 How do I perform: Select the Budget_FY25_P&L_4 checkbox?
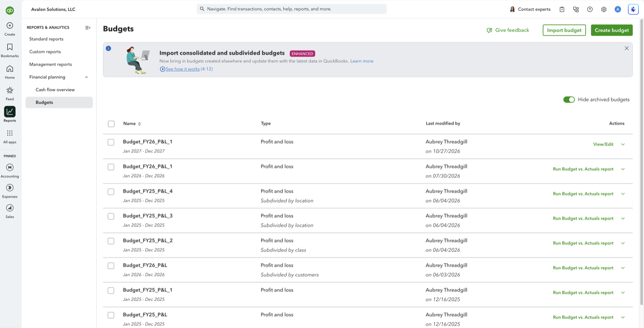111,192
